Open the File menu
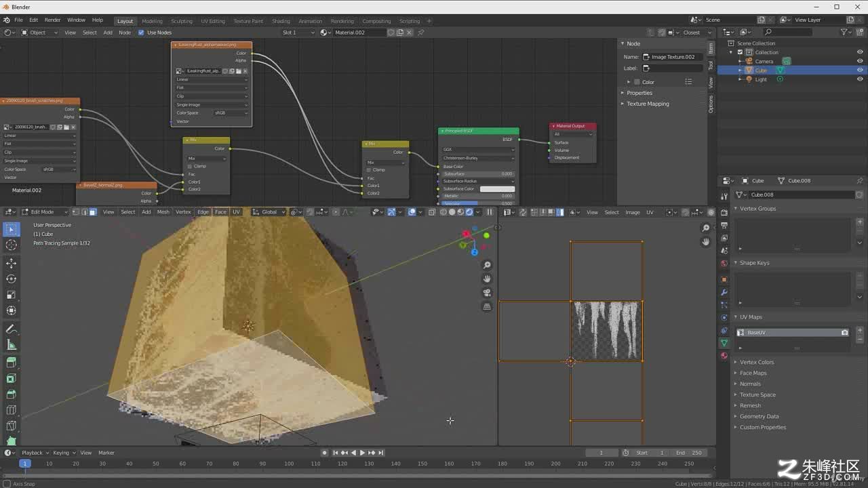Screen dimensions: 868x488 pyautogui.click(x=18, y=20)
